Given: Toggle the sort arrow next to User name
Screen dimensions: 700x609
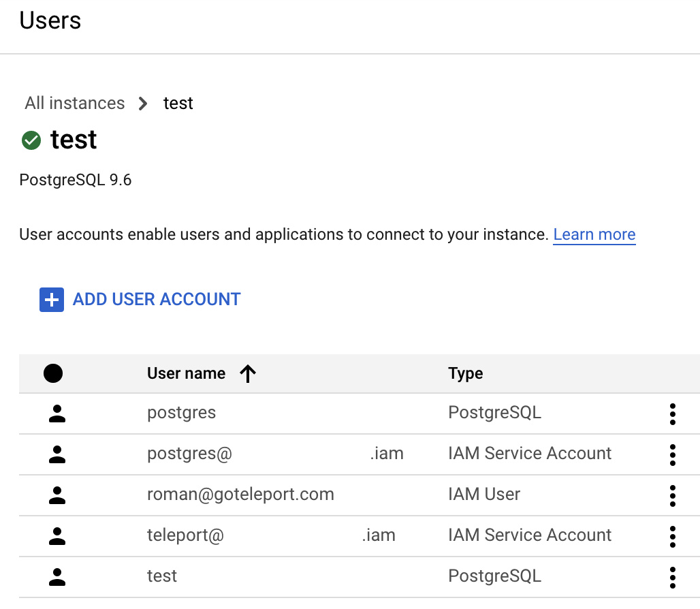Looking at the screenshot, I should pyautogui.click(x=248, y=373).
